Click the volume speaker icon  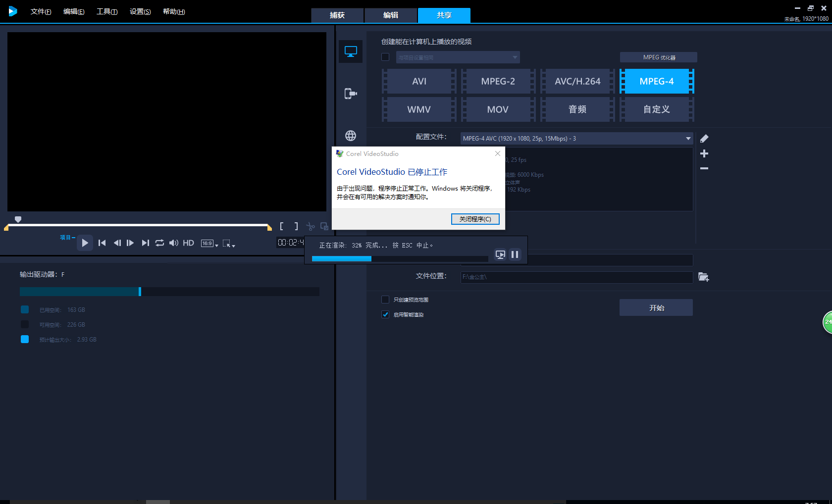(x=173, y=243)
